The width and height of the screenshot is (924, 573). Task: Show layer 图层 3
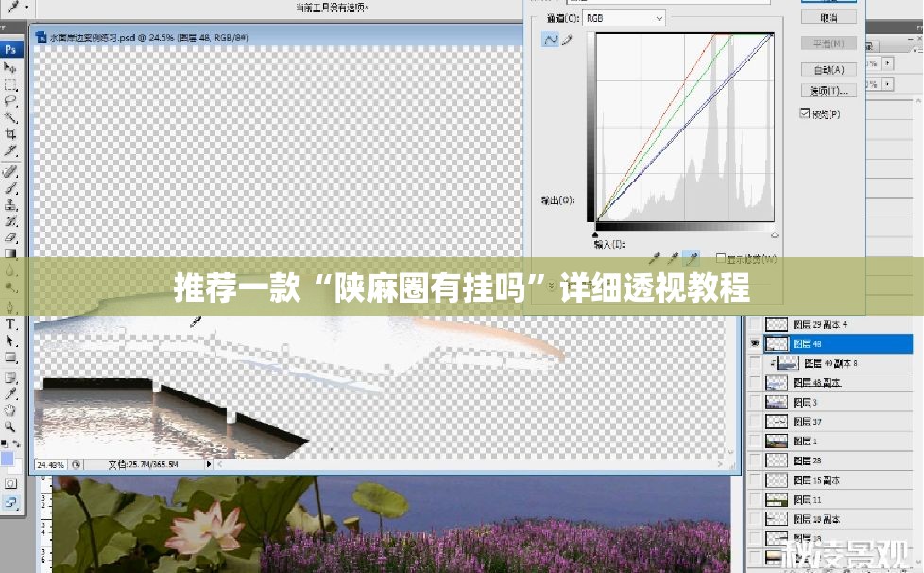(x=754, y=402)
